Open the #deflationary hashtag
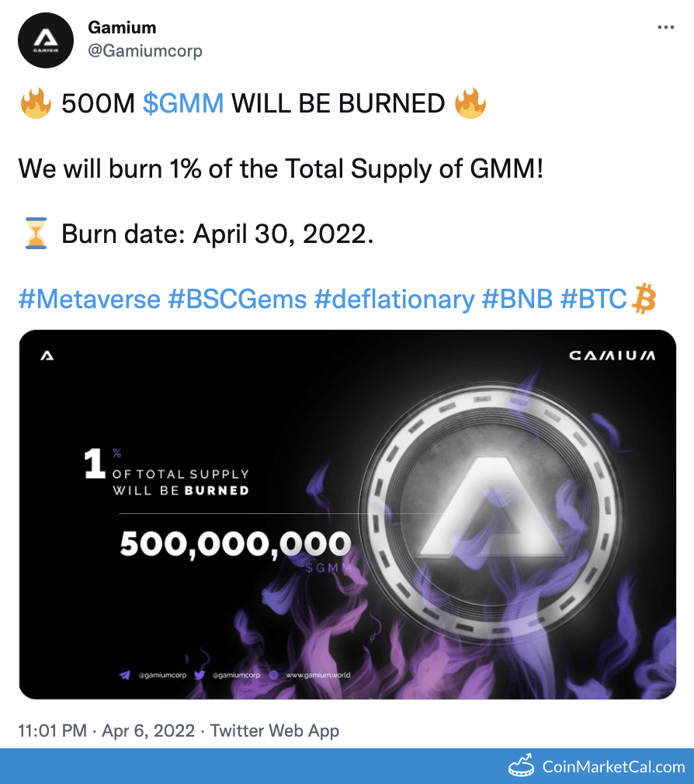Viewport: 694px width, 784px height. click(x=394, y=299)
